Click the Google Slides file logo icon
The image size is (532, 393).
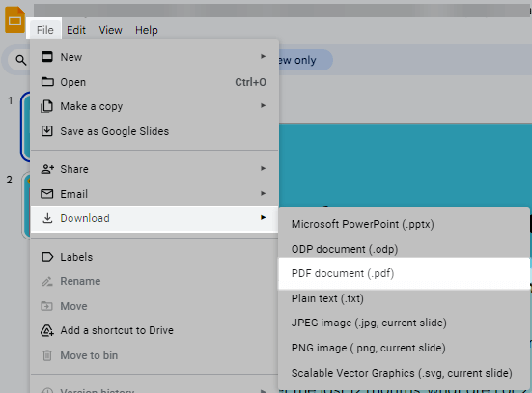14,20
